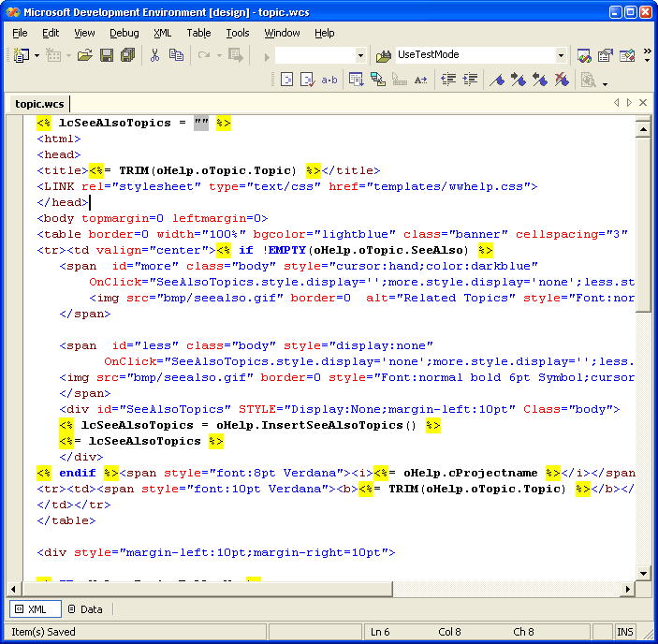Click the cursor-over-ruler text editor icon

399,80
